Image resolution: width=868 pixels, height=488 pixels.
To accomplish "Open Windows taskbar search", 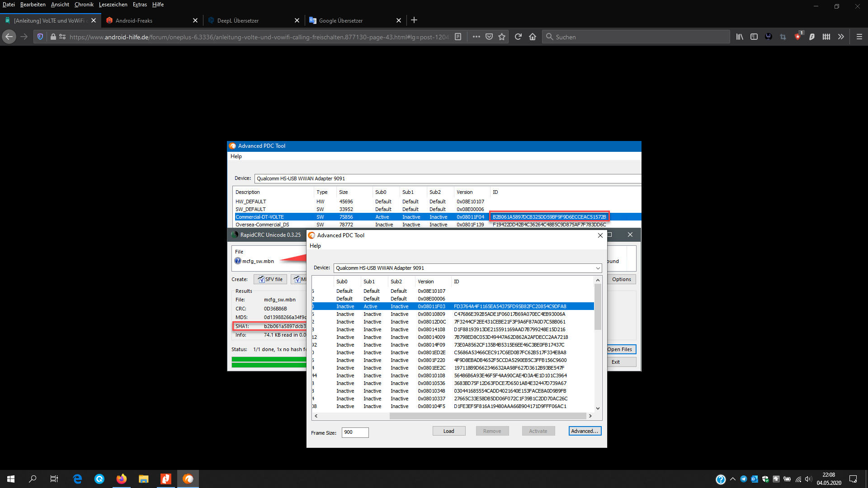I will click(x=33, y=479).
